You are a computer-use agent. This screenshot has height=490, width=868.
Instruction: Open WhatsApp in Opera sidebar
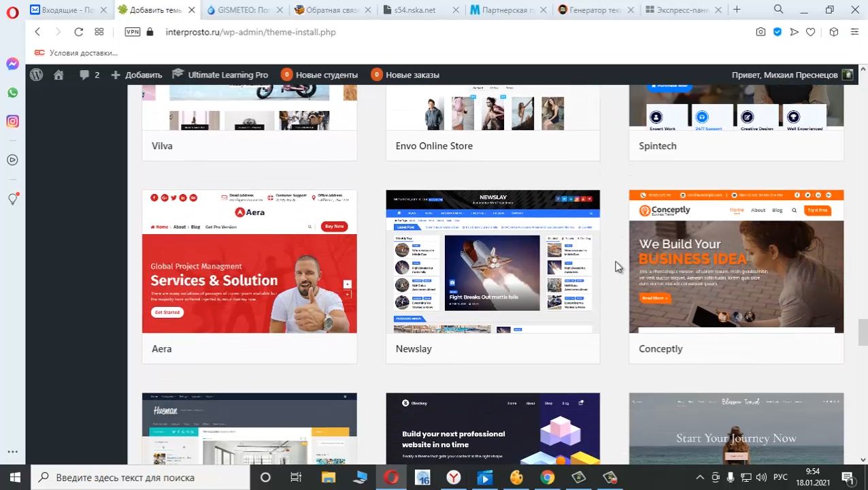point(12,93)
